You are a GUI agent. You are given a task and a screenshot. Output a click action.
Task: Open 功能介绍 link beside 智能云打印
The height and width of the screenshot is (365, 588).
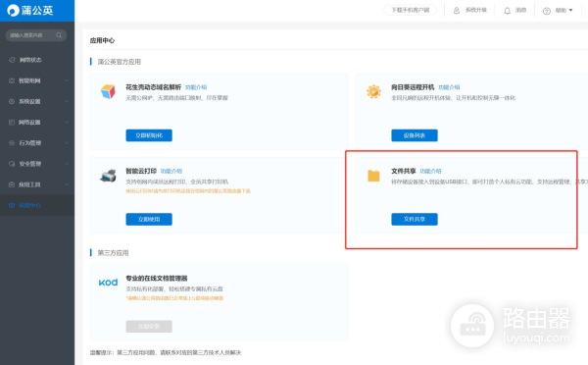point(171,172)
